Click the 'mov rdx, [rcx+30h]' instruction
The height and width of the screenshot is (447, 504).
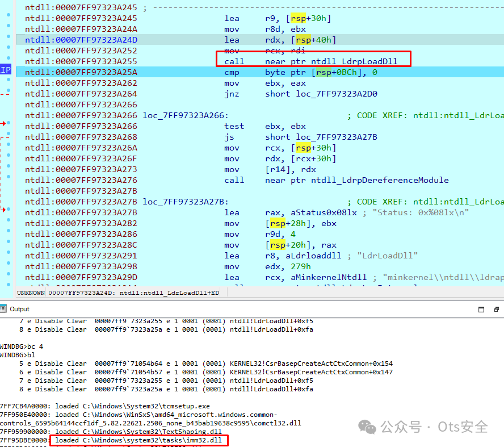[x=280, y=159]
